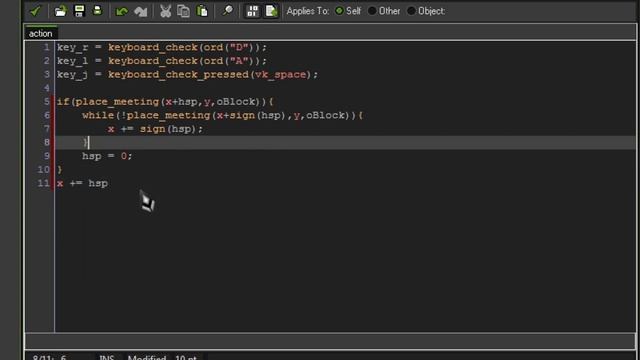The width and height of the screenshot is (640, 360).
Task: Click line number 11 in the gutter
Action: 43,183
